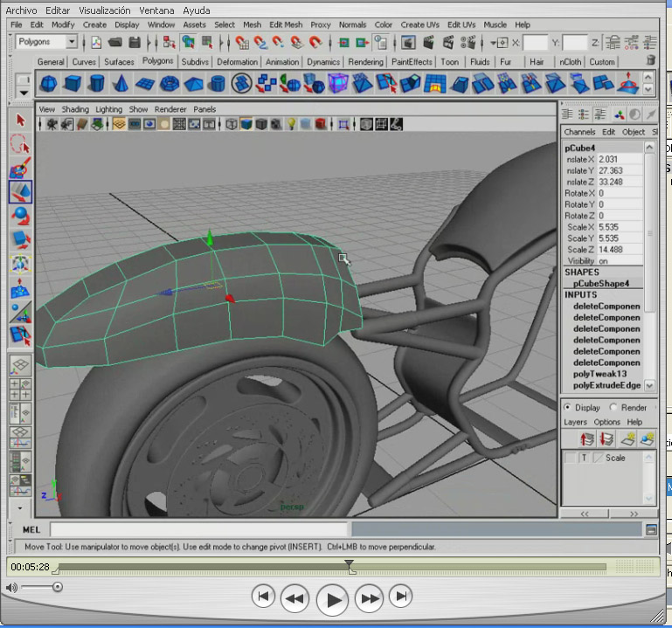Click the fast-forward button in player
672x628 pixels.
pos(369,598)
